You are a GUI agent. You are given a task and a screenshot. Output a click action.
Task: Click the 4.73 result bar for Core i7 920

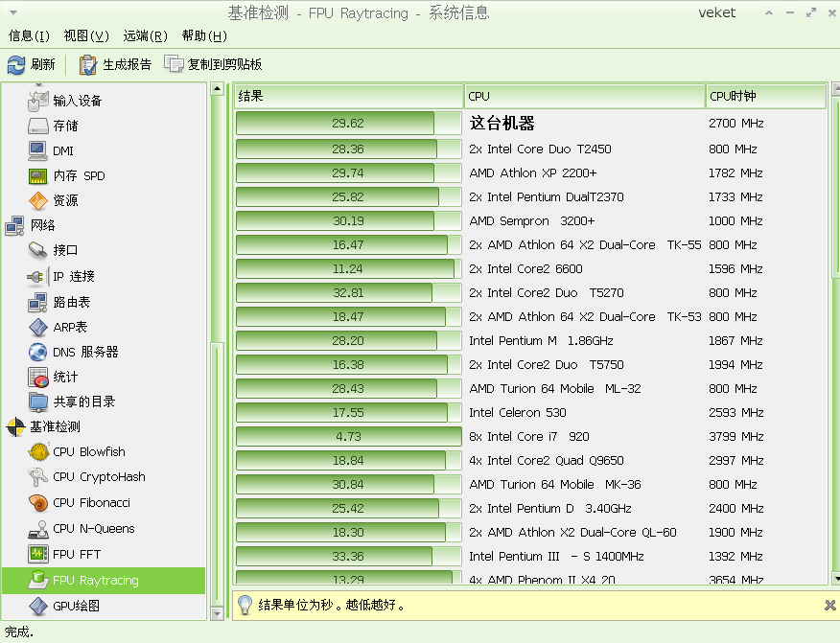coord(349,437)
